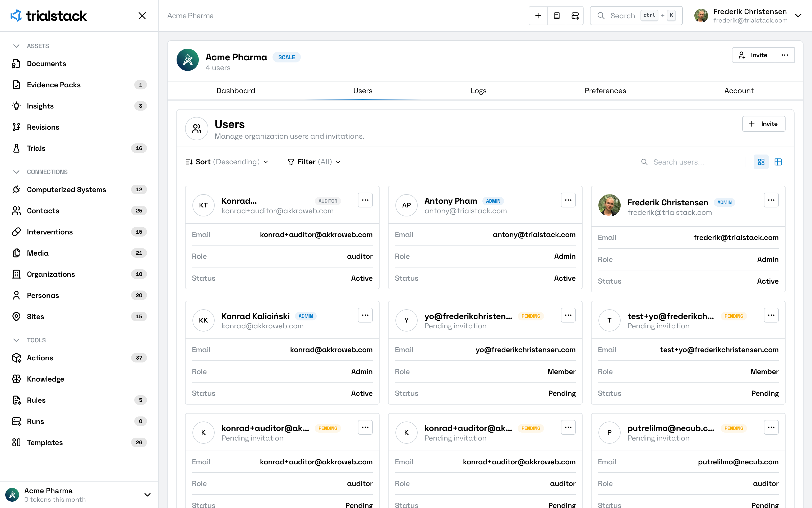Expand Frederik Christensen account menu

pyautogui.click(x=798, y=16)
